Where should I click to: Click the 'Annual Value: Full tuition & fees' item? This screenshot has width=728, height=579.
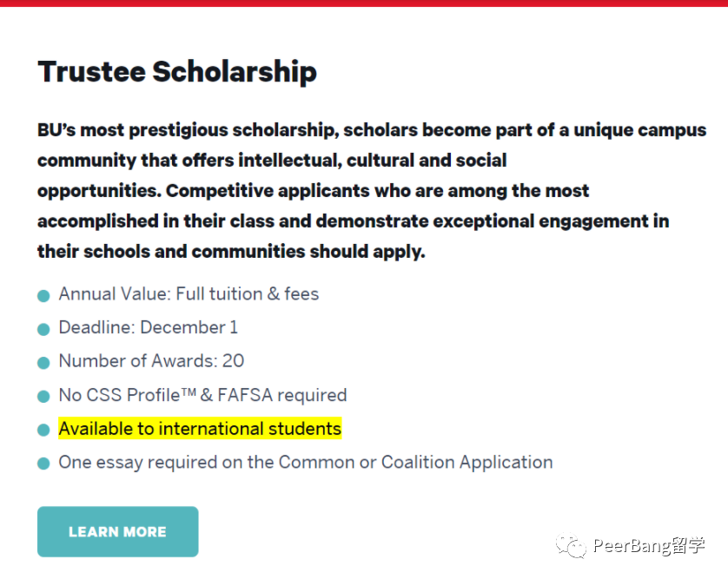click(189, 293)
